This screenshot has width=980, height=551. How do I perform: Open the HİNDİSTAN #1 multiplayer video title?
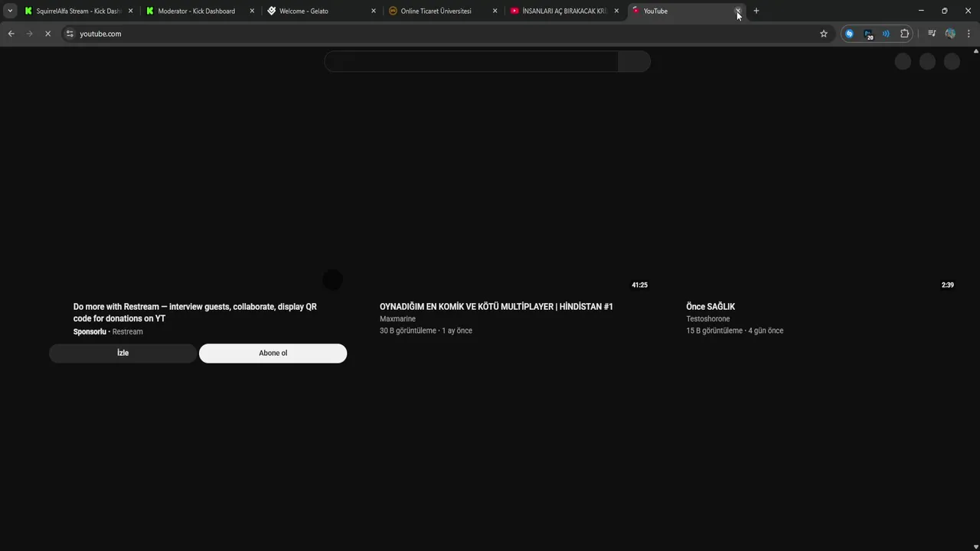(x=496, y=306)
